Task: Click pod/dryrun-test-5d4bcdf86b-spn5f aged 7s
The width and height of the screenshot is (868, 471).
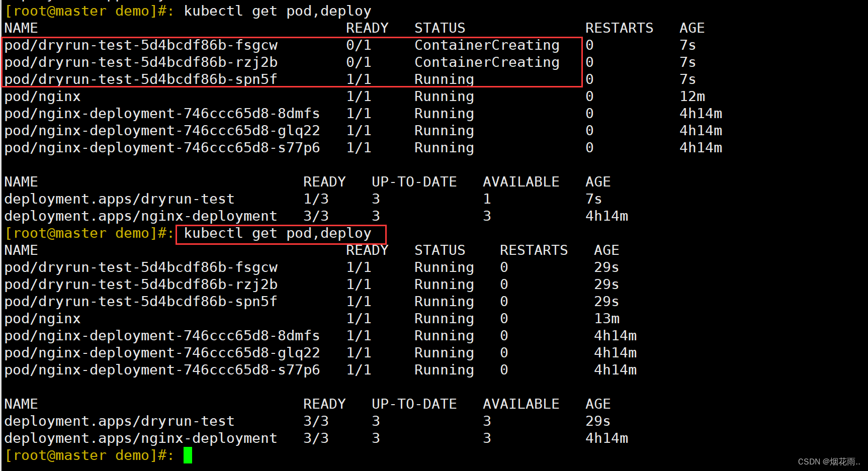Action: pos(141,79)
